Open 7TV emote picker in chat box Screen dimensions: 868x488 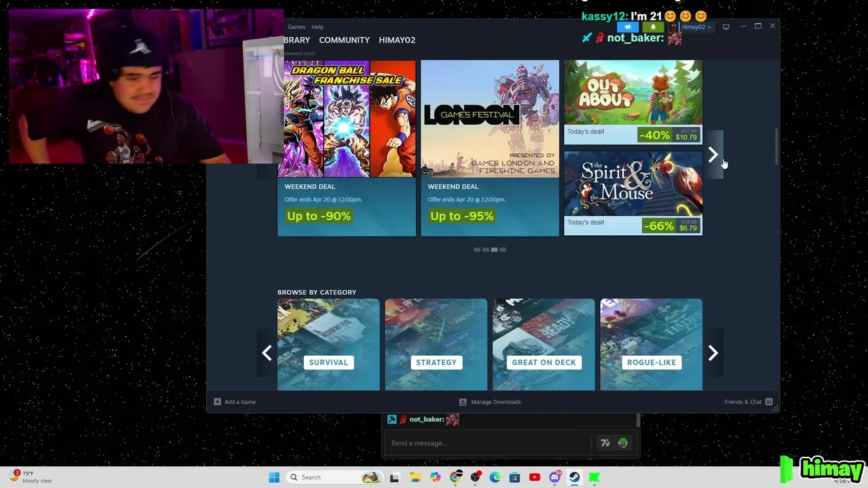605,443
